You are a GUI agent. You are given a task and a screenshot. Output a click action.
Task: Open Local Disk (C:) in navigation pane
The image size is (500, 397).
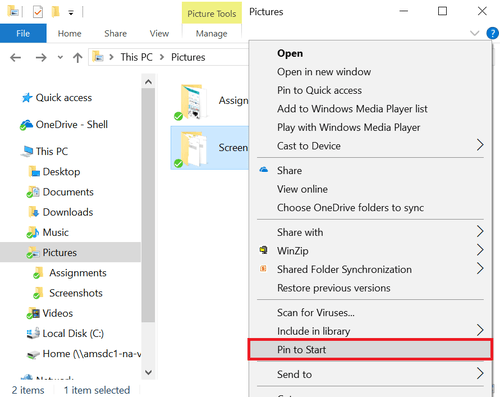point(73,333)
